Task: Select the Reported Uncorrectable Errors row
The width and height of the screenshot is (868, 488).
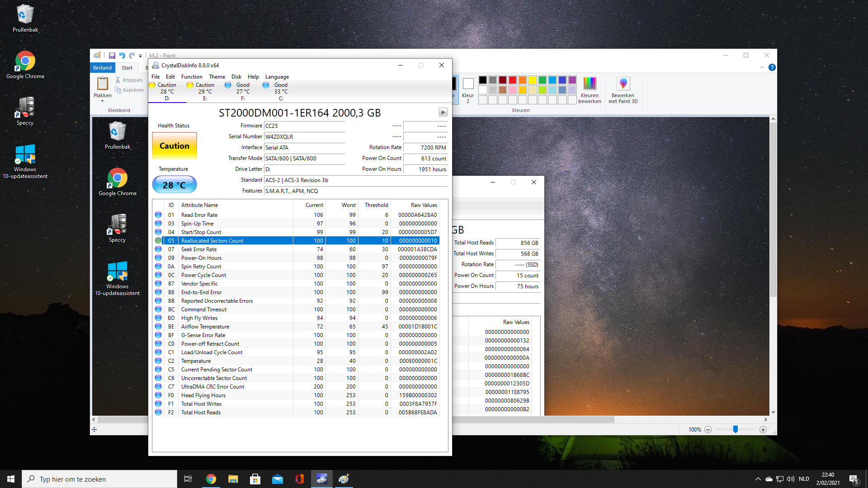Action: [297, 300]
